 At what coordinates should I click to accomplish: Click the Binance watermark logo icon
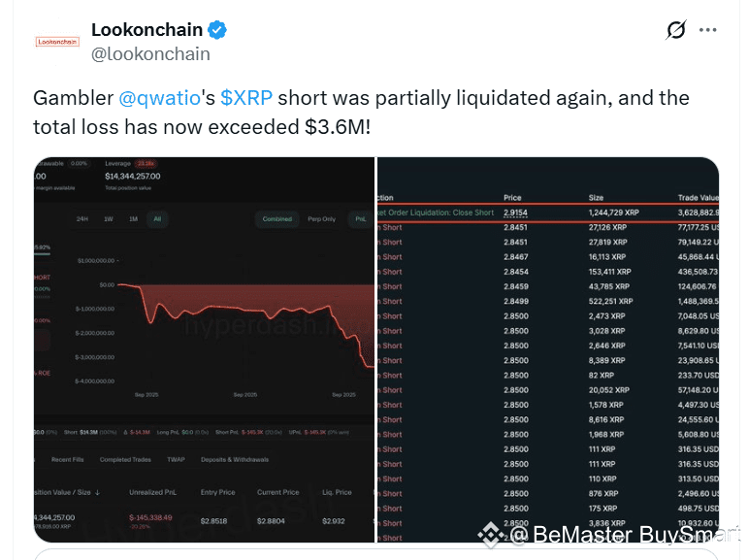(x=491, y=535)
